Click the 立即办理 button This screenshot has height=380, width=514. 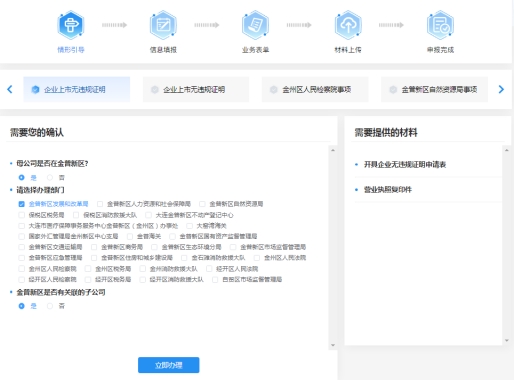coord(169,365)
